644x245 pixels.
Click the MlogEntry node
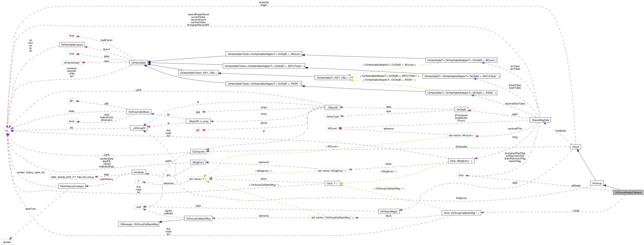[x=198, y=162]
